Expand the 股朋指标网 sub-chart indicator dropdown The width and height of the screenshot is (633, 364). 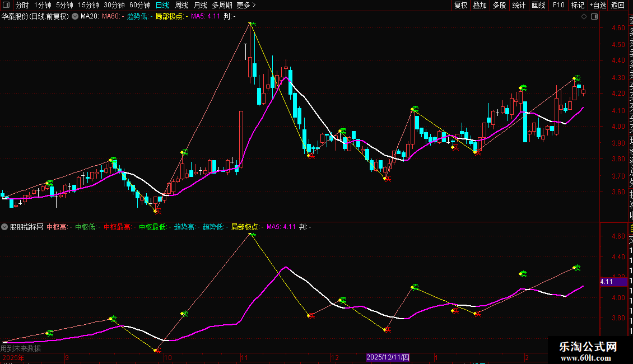pos(5,227)
